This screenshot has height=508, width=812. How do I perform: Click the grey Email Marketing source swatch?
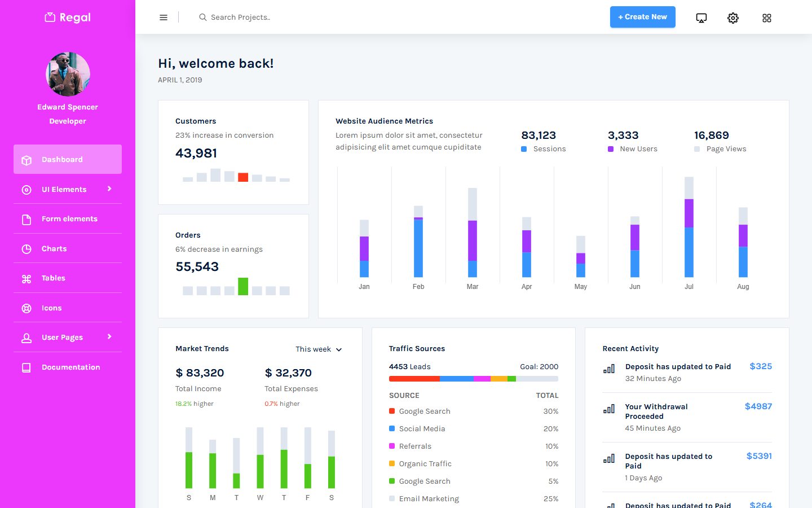coord(392,498)
